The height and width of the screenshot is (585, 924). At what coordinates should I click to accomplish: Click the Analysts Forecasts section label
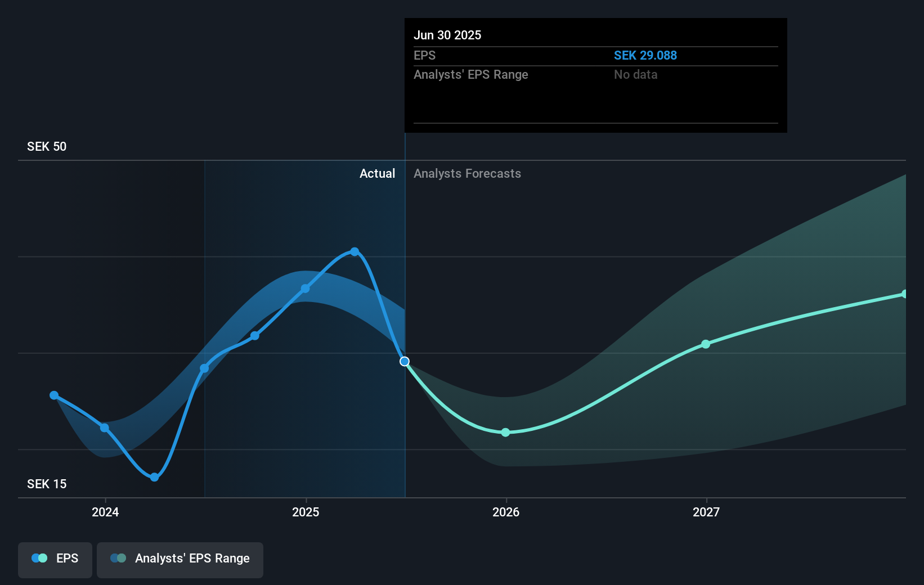coord(467,174)
